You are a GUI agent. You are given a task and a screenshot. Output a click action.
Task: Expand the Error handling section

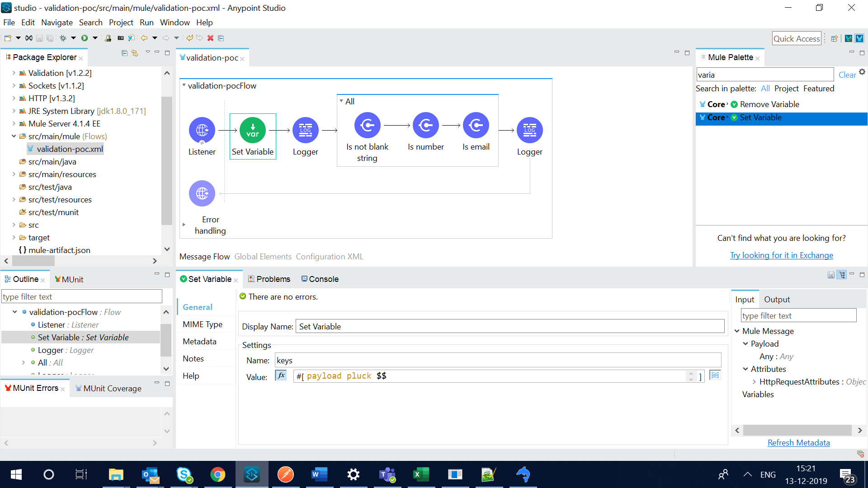click(x=184, y=225)
